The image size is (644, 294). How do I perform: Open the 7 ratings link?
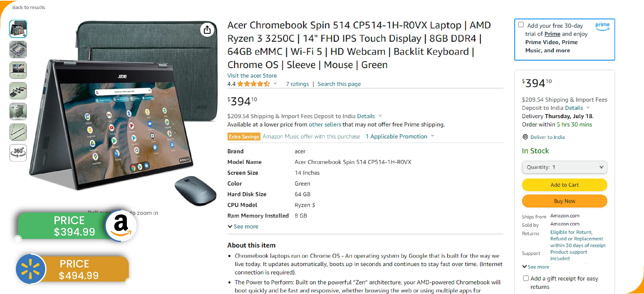(297, 84)
